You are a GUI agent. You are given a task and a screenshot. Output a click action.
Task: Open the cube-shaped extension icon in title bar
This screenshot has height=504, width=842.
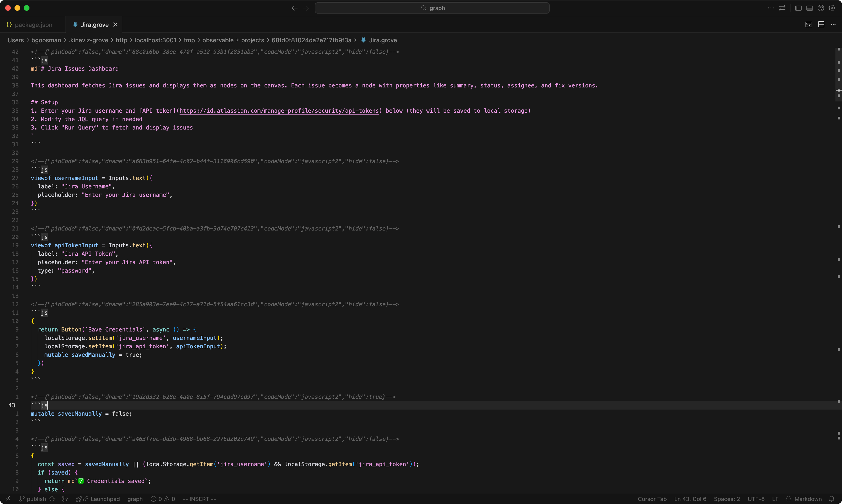tap(821, 8)
